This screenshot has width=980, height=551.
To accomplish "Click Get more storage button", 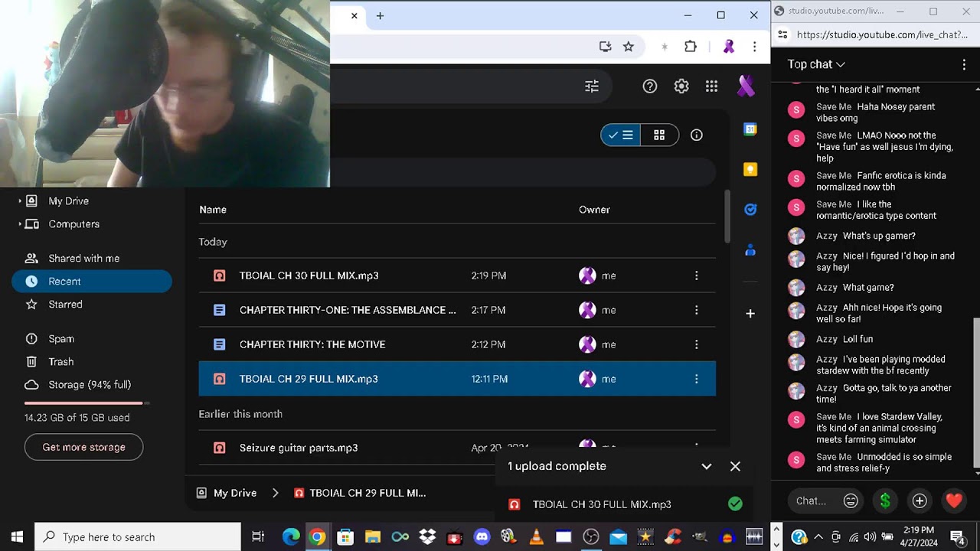I will 83,447.
